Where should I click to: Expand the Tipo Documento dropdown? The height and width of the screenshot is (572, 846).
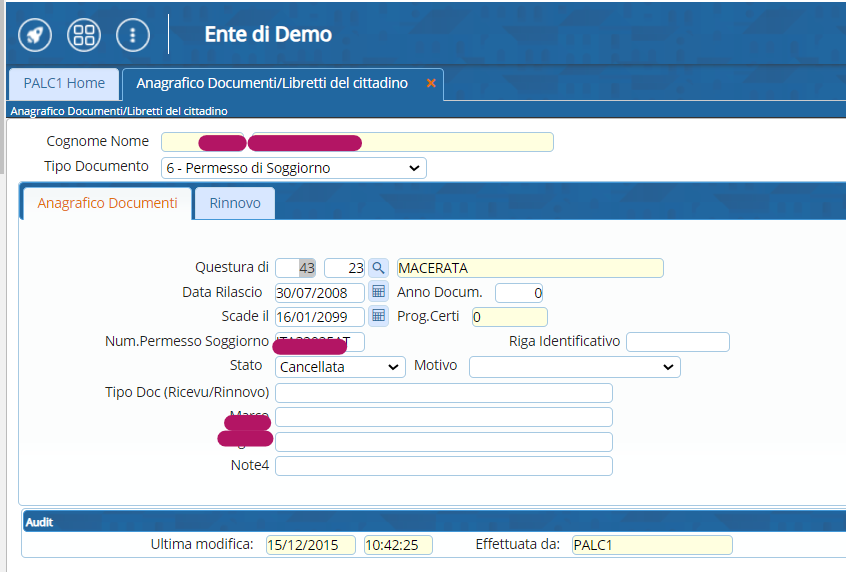pyautogui.click(x=294, y=168)
